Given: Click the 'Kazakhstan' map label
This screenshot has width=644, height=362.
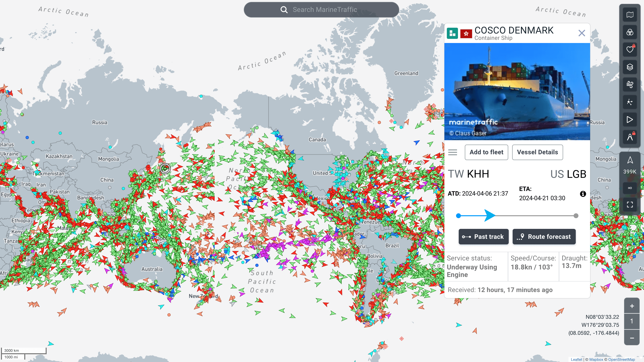Looking at the screenshot, I should tap(59, 156).
